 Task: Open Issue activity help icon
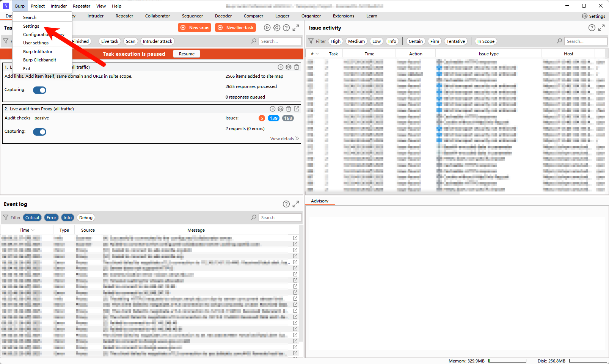tap(592, 28)
